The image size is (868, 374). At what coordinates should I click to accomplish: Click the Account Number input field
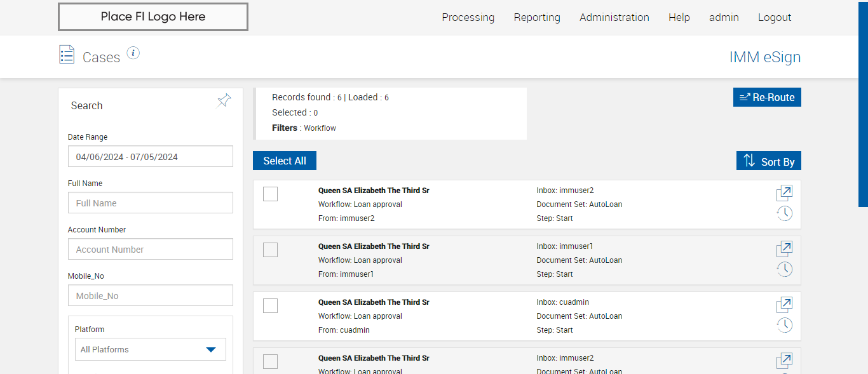[151, 250]
